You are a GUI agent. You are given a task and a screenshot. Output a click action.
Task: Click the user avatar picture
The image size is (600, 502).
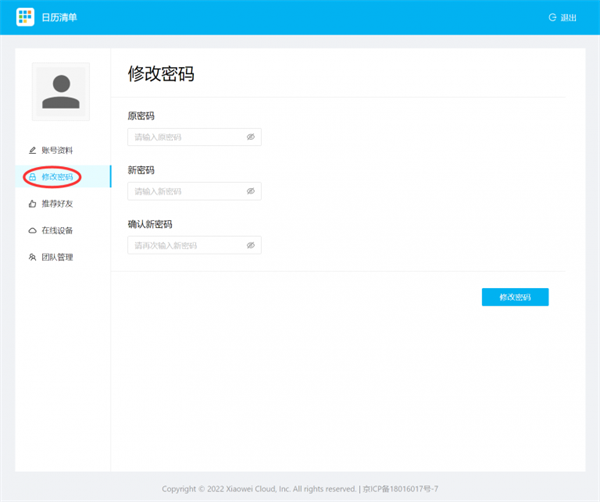tap(61, 92)
